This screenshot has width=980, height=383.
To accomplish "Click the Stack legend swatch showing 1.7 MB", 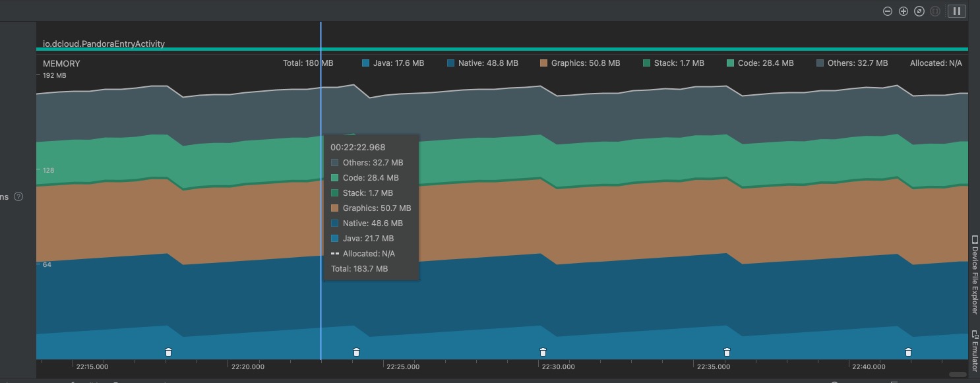I will point(646,63).
